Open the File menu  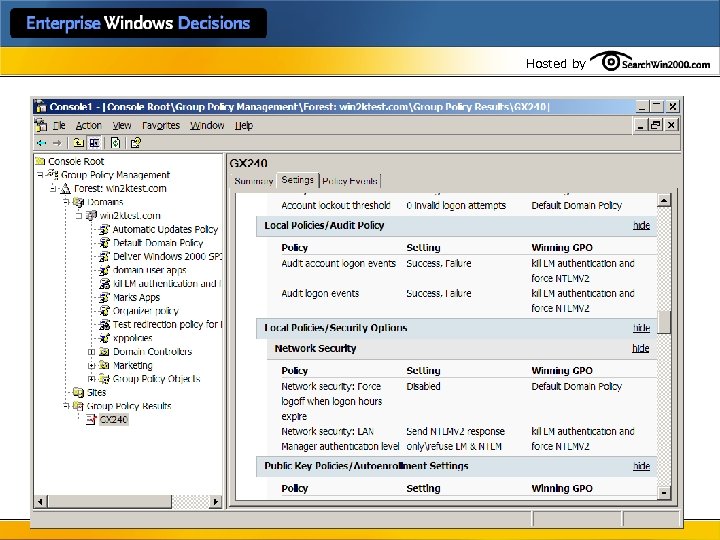59,125
